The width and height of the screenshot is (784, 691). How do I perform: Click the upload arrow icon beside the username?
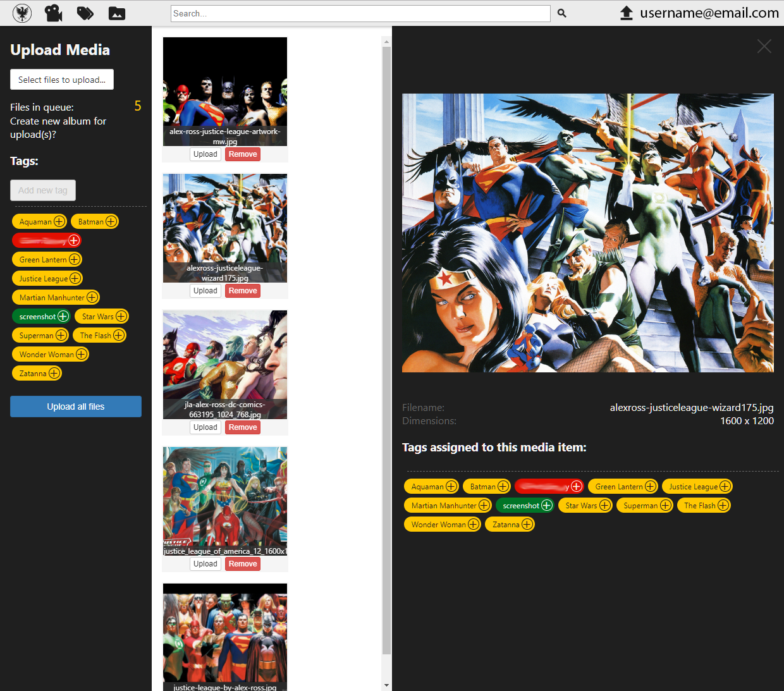point(627,13)
